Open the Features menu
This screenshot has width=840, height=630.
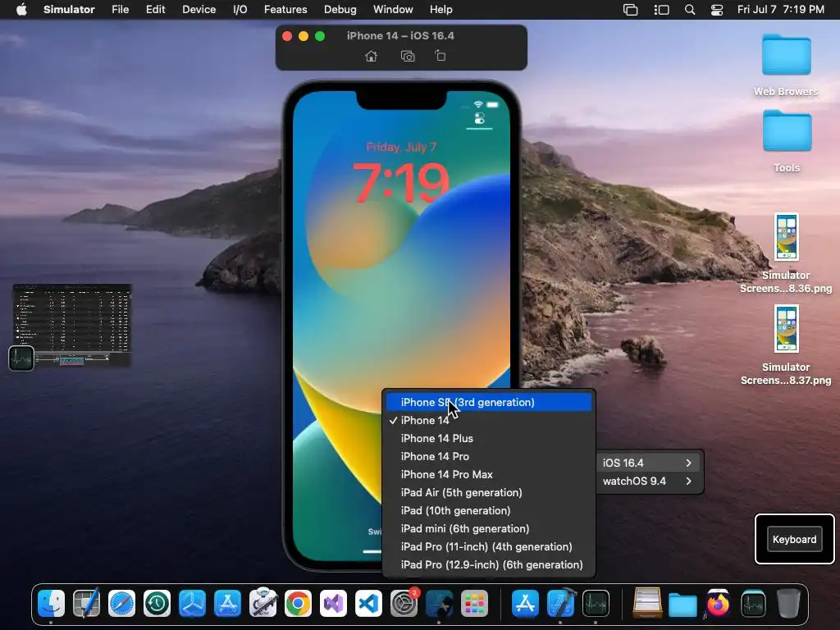[x=285, y=10]
